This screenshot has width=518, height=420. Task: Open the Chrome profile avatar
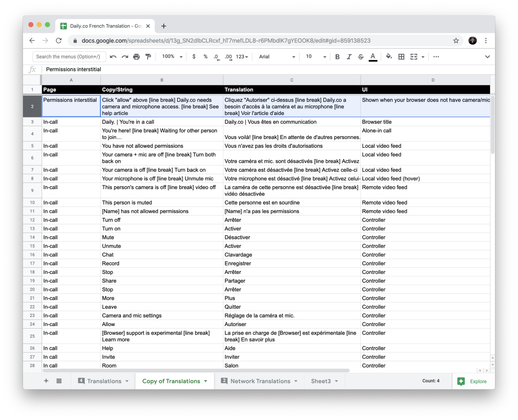472,40
